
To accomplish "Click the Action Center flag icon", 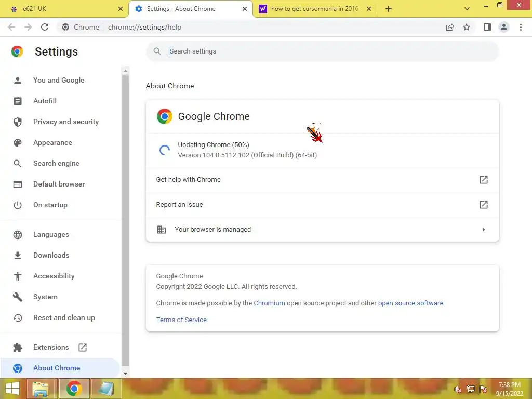I will click(483, 389).
